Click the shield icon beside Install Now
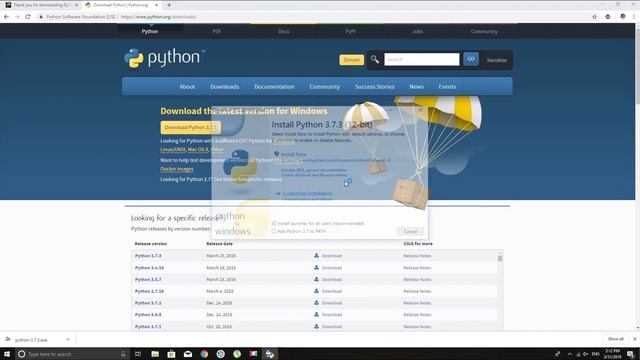This screenshot has height=360, width=640. click(277, 154)
